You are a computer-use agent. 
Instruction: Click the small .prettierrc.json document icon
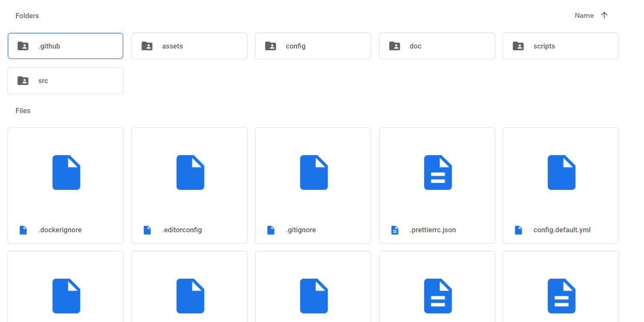click(395, 230)
